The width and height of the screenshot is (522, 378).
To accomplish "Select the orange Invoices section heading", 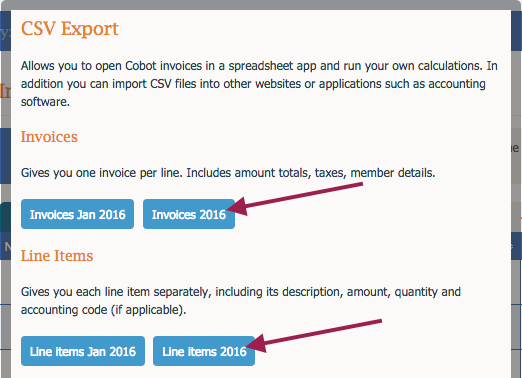I will [x=49, y=137].
